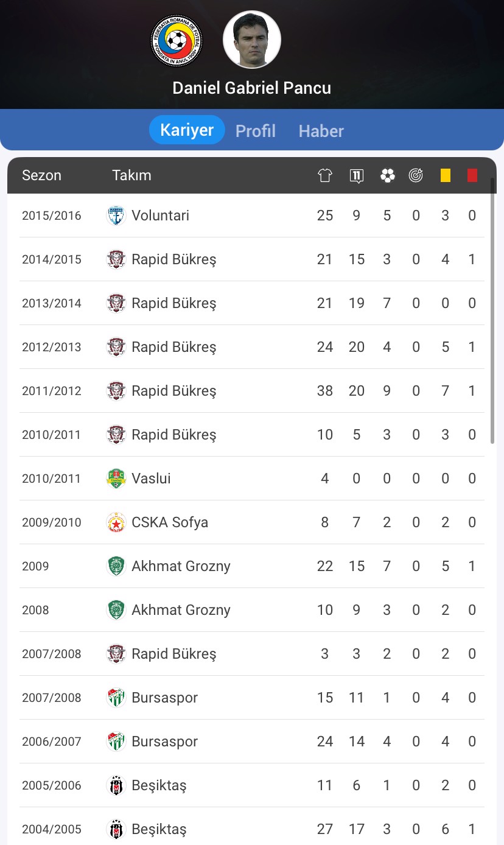504x845 pixels.
Task: Open Daniel Pancu's profile photo
Action: coord(251,40)
